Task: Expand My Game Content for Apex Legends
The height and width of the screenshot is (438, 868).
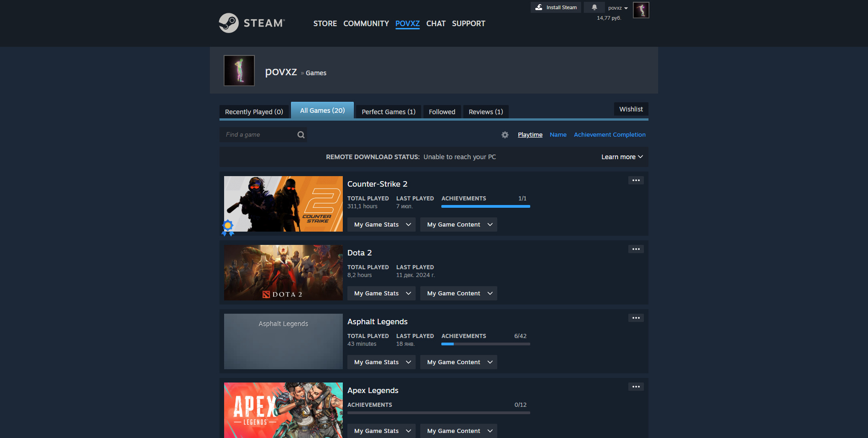Action: (459, 431)
